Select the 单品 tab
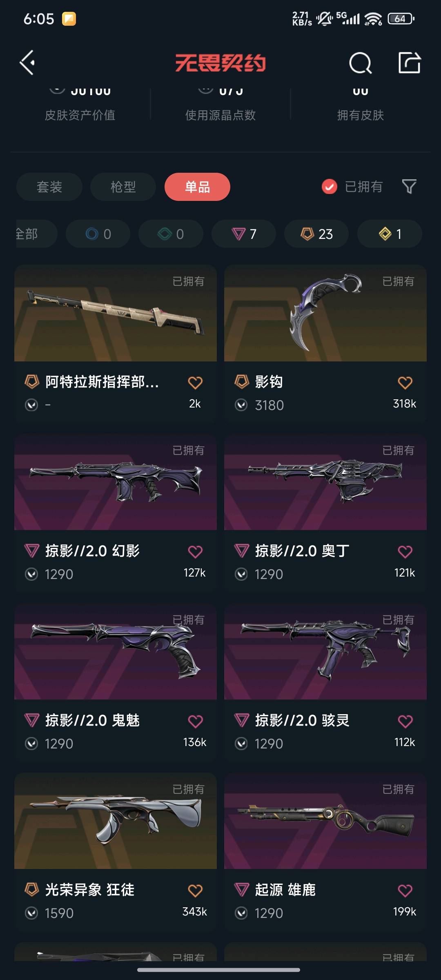 pos(197,187)
